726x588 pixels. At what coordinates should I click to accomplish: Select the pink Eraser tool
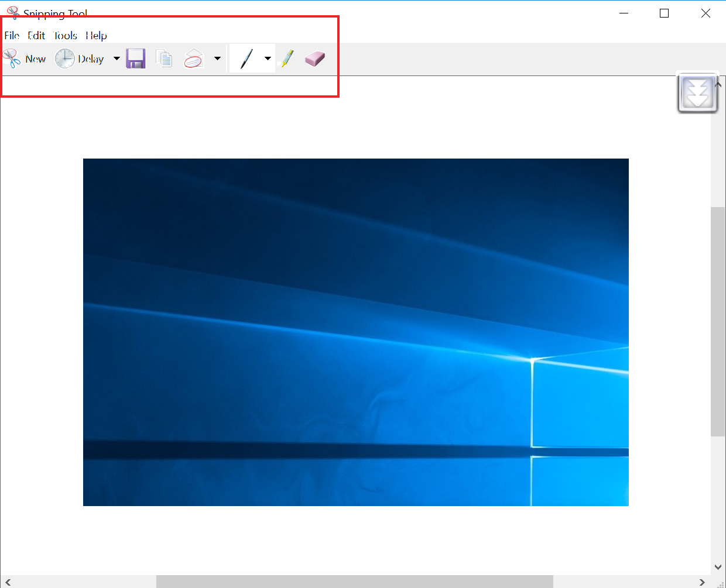[315, 59]
